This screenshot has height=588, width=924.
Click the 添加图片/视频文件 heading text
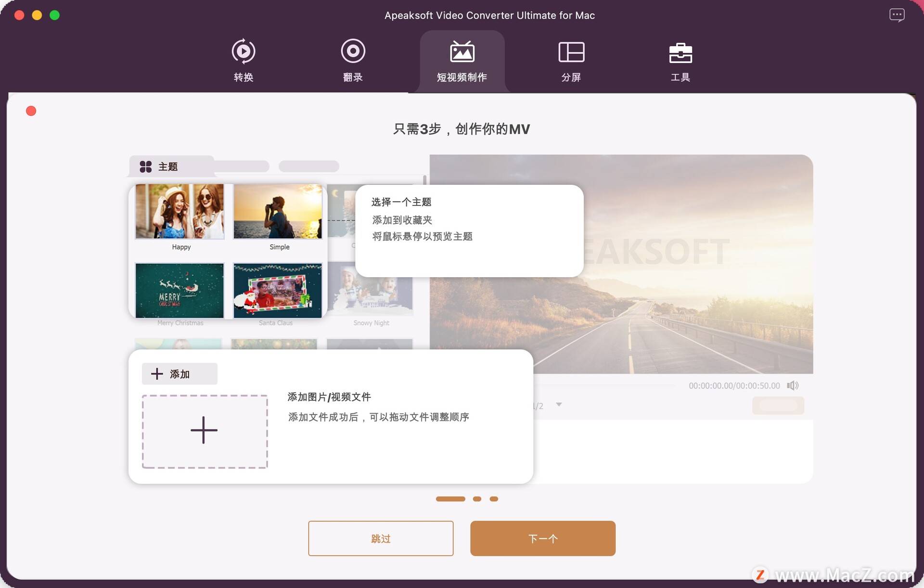tap(329, 397)
